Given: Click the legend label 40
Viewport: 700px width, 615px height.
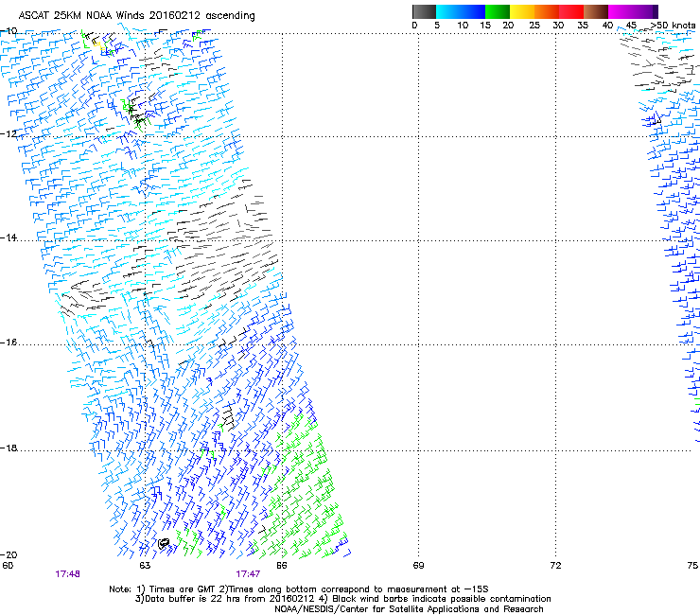Looking at the screenshot, I should pos(607,26).
